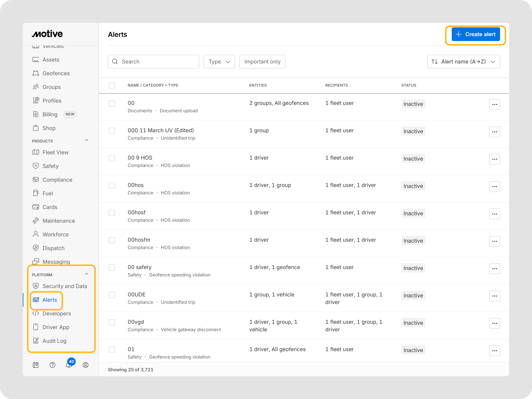Open Audit Log menu item
The width and height of the screenshot is (532, 399).
[x=54, y=341]
